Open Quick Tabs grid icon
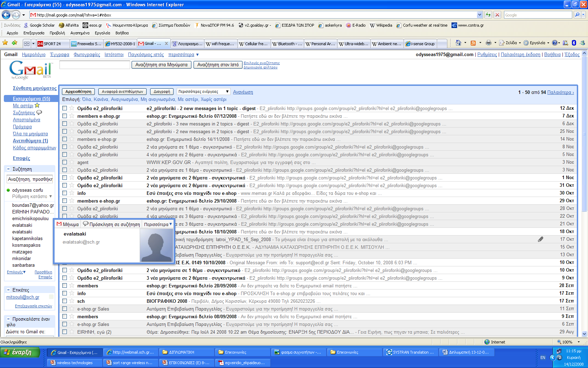Viewport: 588px width, 368px height. coord(27,43)
